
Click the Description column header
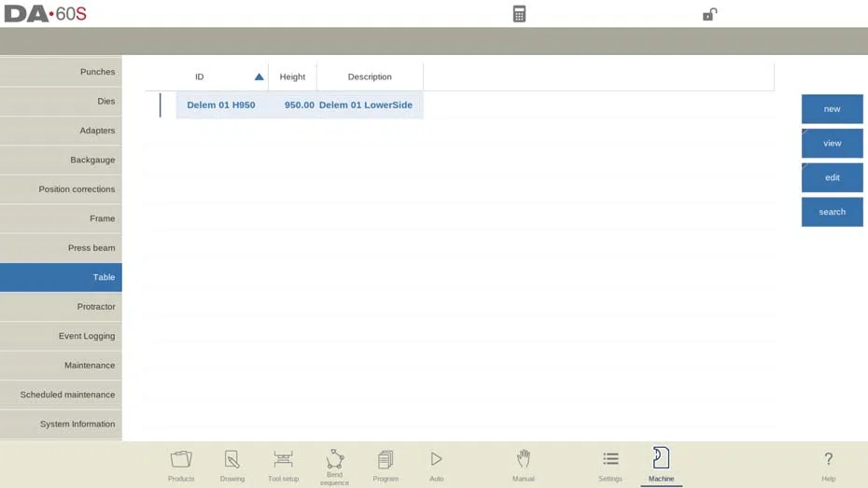pyautogui.click(x=370, y=77)
